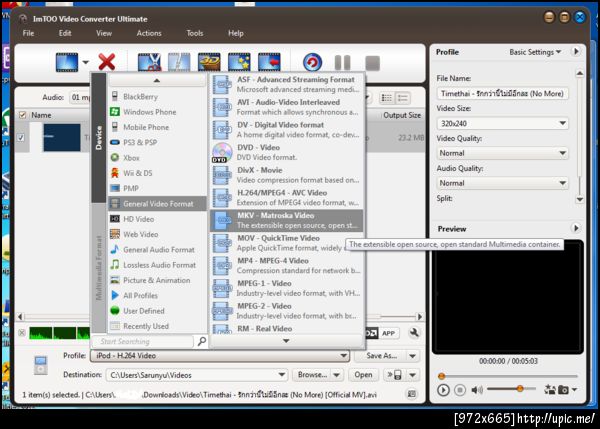Screen dimensions: 600x429
Task: Click the 3D conversion icon
Action: (209, 62)
